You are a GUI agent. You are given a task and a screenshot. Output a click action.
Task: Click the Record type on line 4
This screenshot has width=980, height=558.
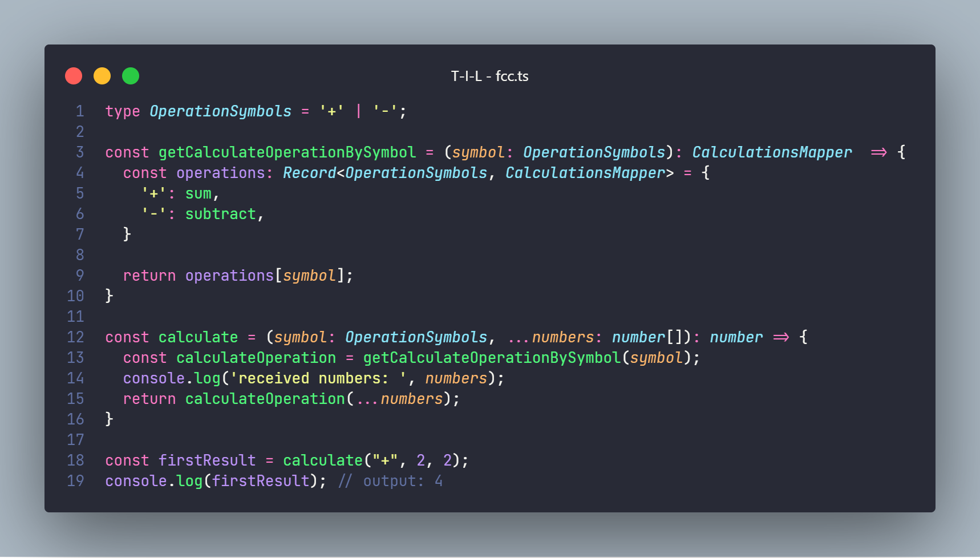(309, 173)
